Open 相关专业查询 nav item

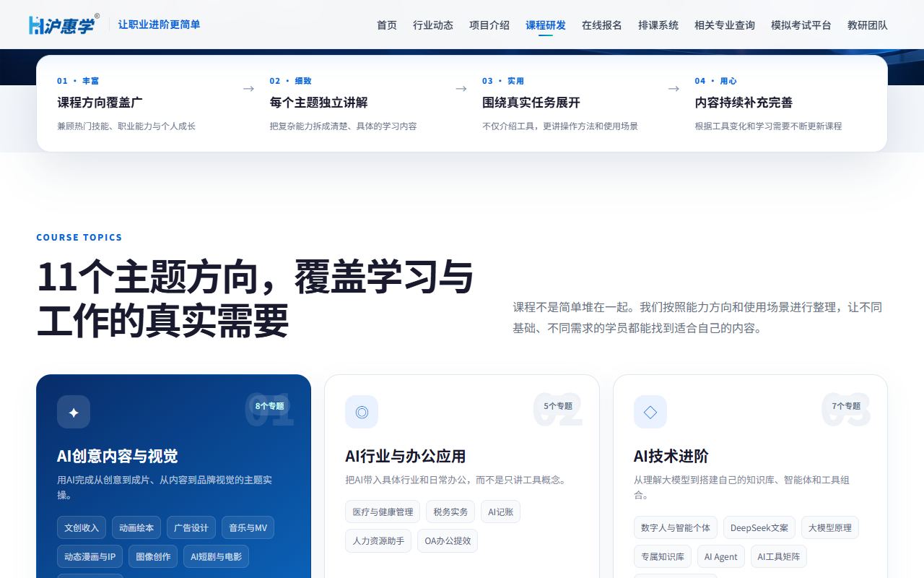(725, 25)
